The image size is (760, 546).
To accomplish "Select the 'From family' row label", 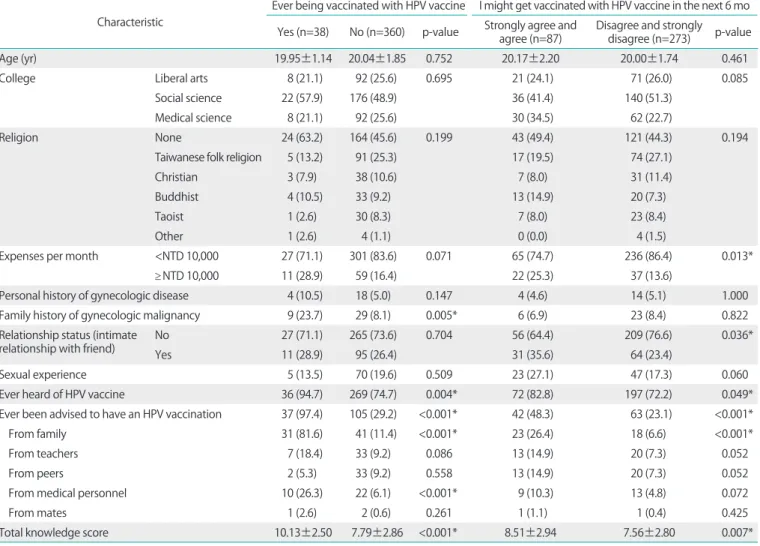I will (x=37, y=434).
